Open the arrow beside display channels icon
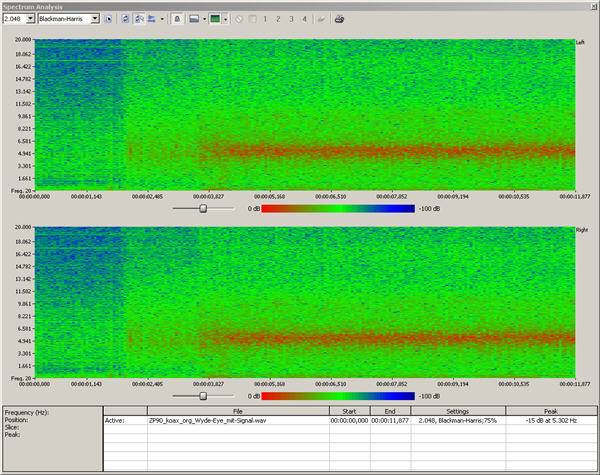 [162, 19]
